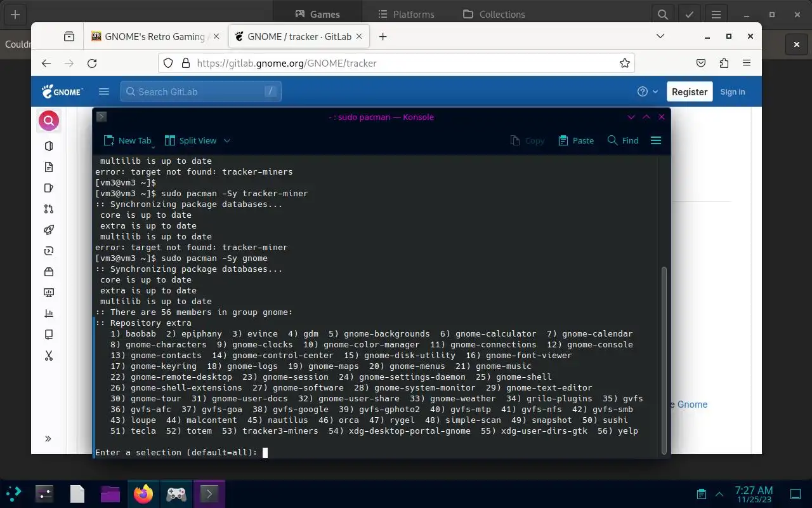Click Konsole terminal scrollbar
This screenshot has width=812, height=508.
click(x=664, y=360)
